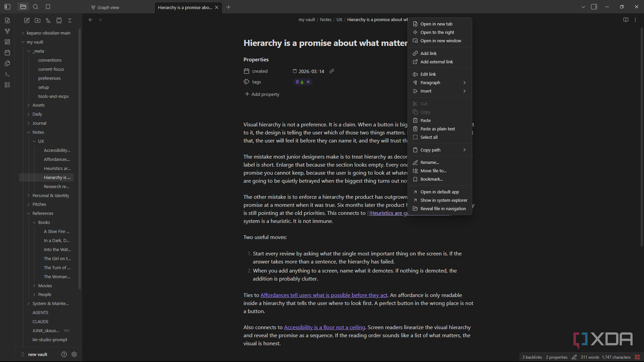The image size is (644, 362).
Task: Open more options three-dot menu
Action: pos(635,20)
